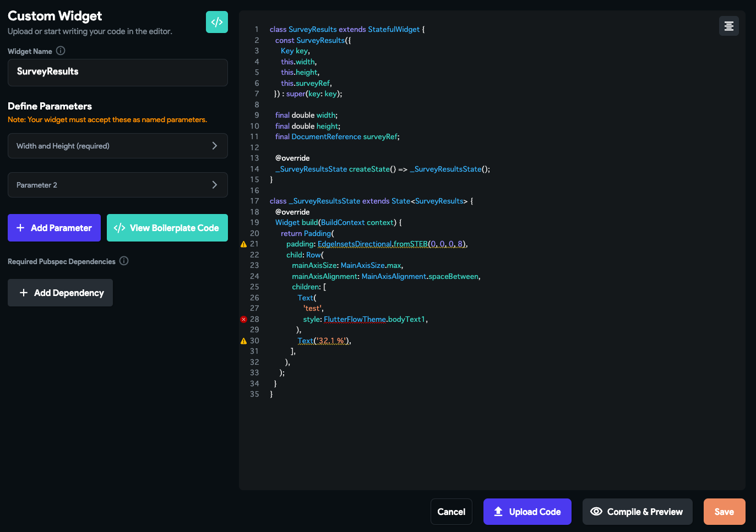The image size is (756, 532).
Task: Save the custom widget
Action: click(x=724, y=512)
